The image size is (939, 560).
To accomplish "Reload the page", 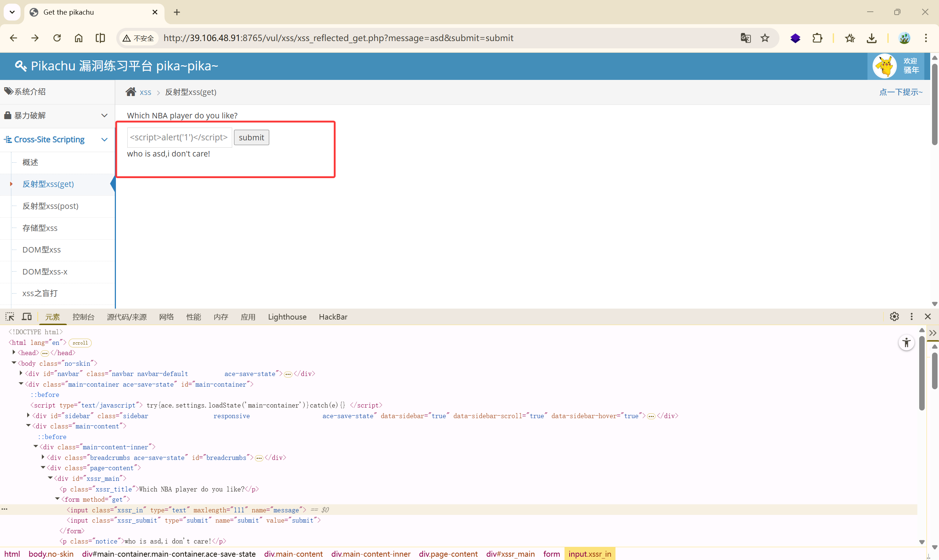I will coord(57,38).
